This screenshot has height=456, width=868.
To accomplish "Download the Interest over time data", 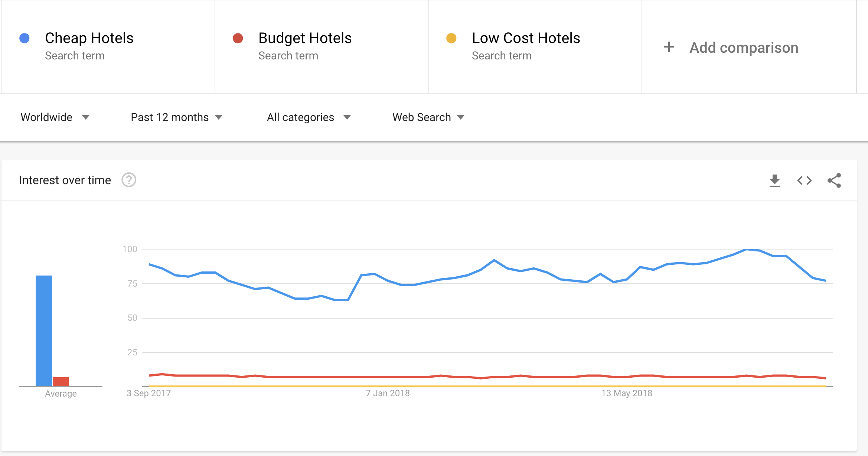I will pyautogui.click(x=774, y=181).
